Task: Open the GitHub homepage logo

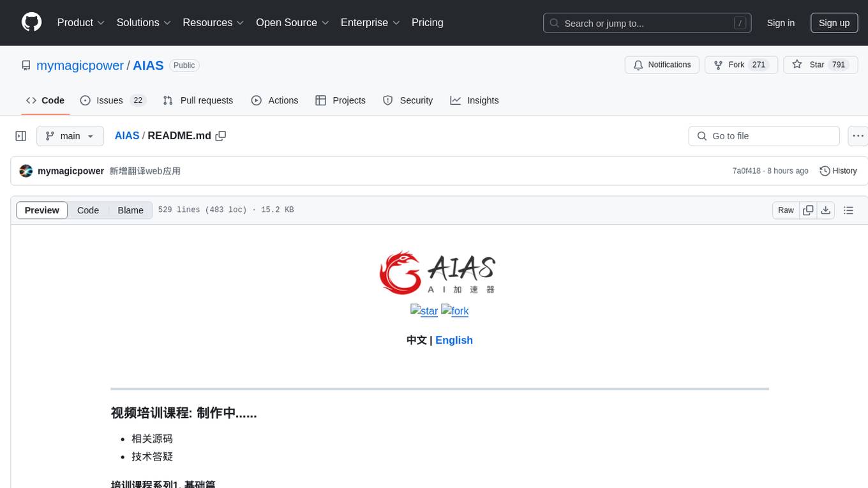Action: click(x=31, y=22)
